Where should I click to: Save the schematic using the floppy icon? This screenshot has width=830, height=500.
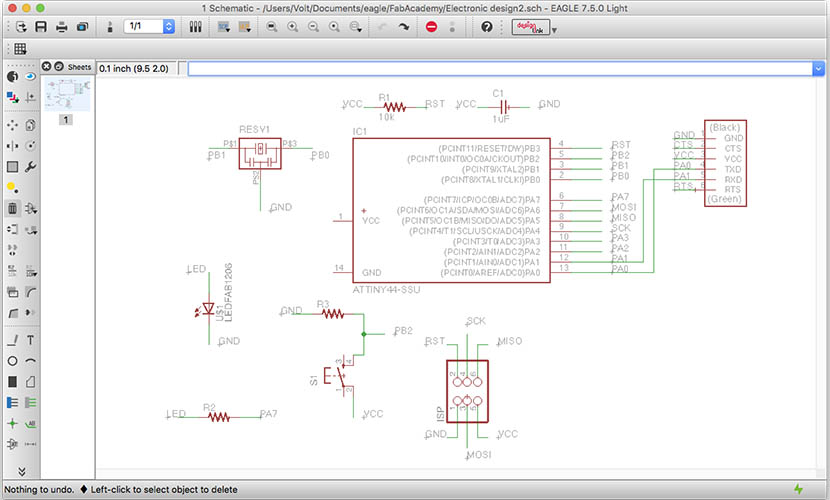click(41, 26)
